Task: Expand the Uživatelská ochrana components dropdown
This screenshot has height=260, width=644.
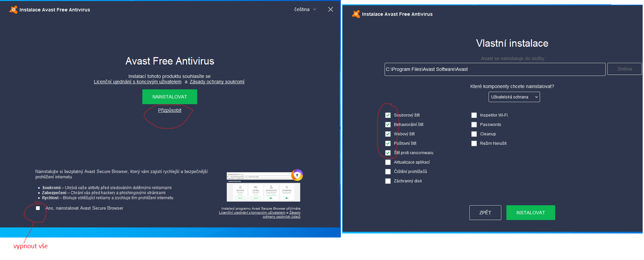Action: (514, 97)
